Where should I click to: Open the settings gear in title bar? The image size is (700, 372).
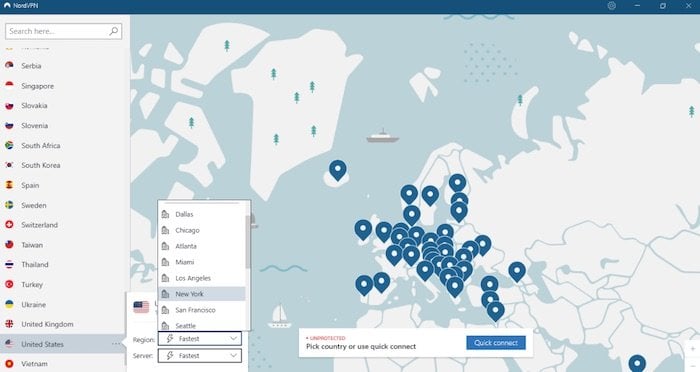click(612, 6)
